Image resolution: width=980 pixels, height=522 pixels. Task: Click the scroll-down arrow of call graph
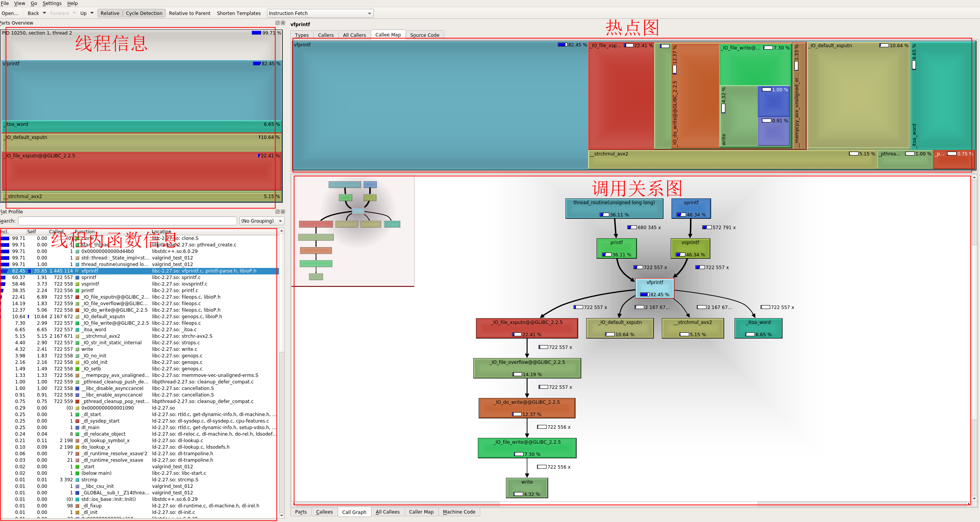974,499
